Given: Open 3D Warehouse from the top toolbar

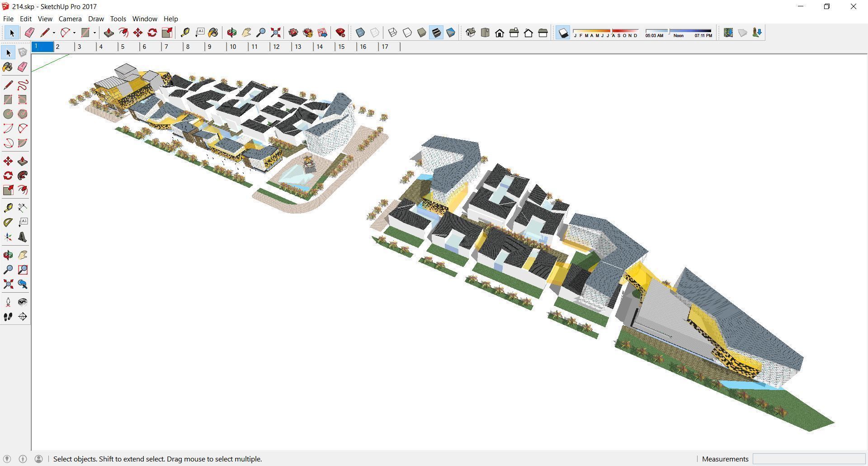Looking at the screenshot, I should (x=293, y=33).
